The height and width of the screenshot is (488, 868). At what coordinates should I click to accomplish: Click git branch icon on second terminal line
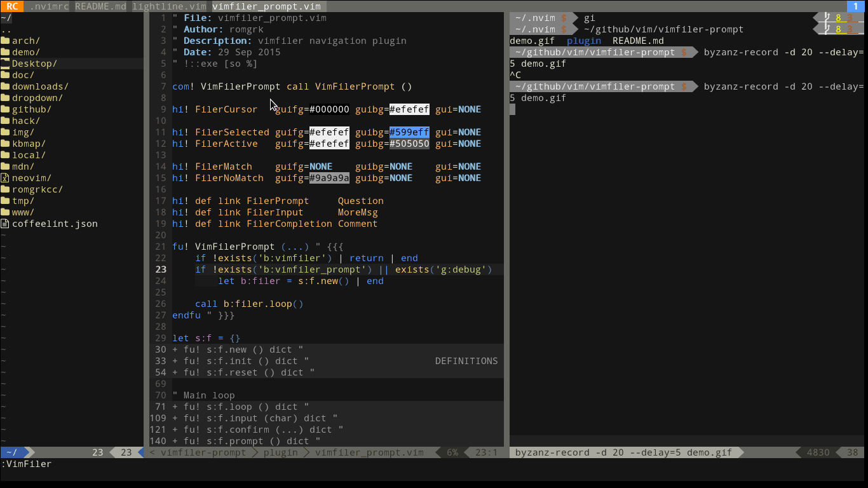tap(827, 29)
